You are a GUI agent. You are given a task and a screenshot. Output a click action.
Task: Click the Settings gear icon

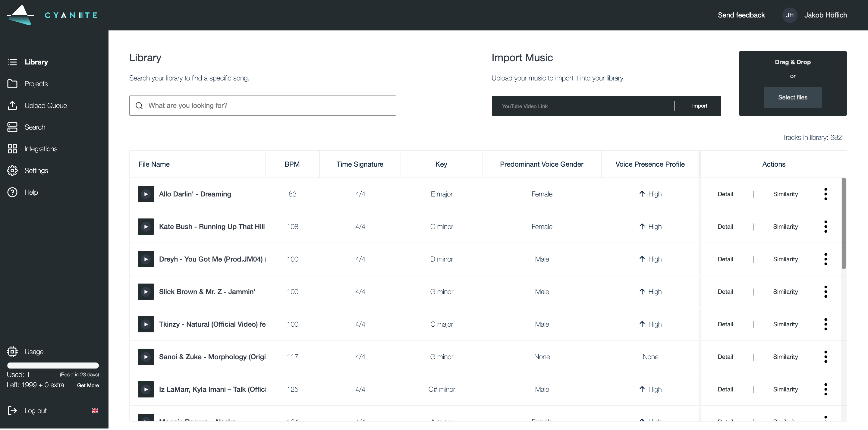pyautogui.click(x=12, y=171)
